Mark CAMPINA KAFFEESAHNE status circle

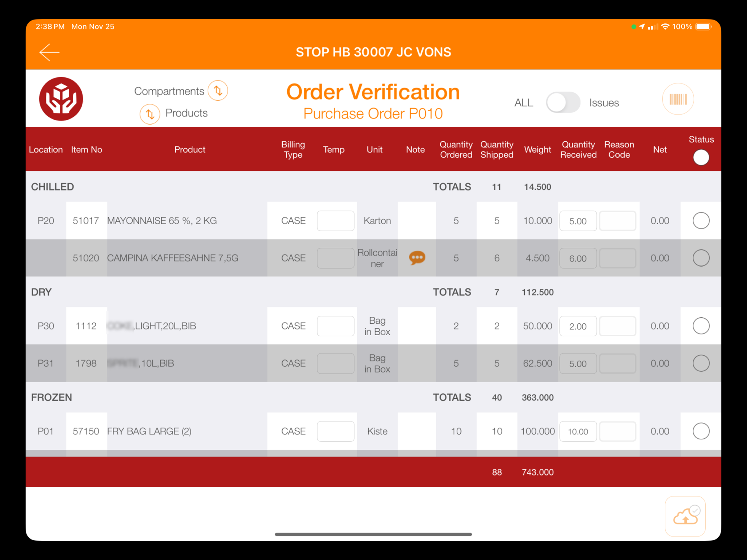coord(701,258)
